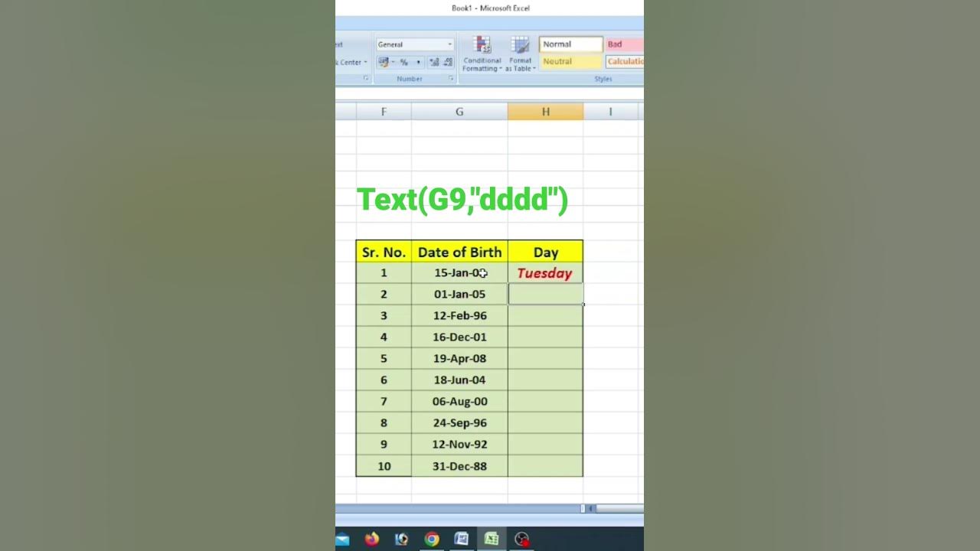The image size is (980, 551).
Task: Open Number group dialog launcher
Action: [451, 79]
